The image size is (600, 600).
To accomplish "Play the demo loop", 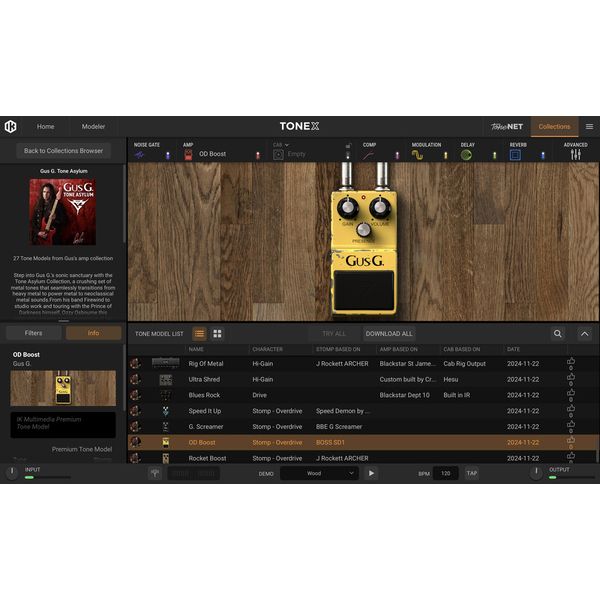I will point(371,473).
